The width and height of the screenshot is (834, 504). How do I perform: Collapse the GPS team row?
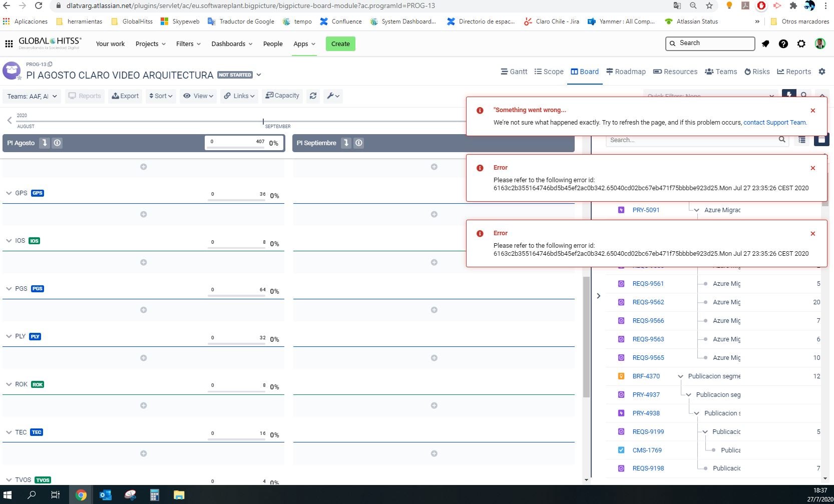click(9, 193)
